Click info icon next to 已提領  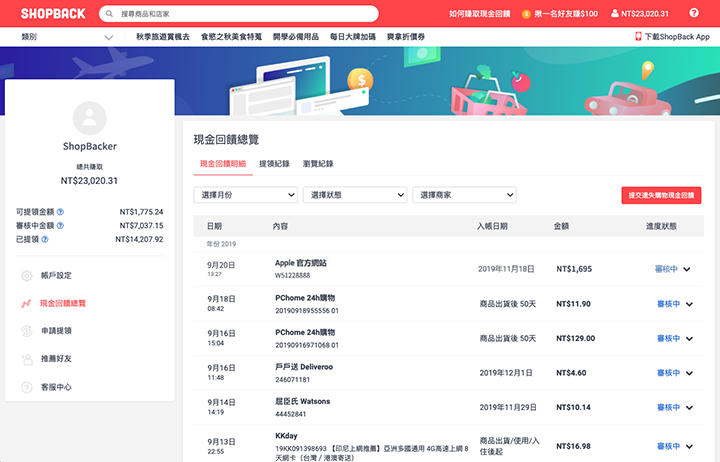45,239
